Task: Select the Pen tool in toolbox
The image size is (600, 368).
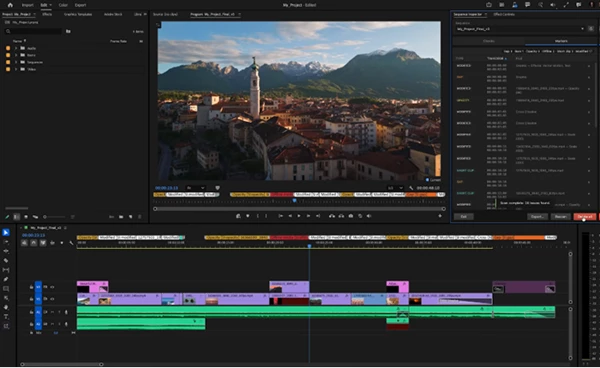Action: tap(6, 279)
